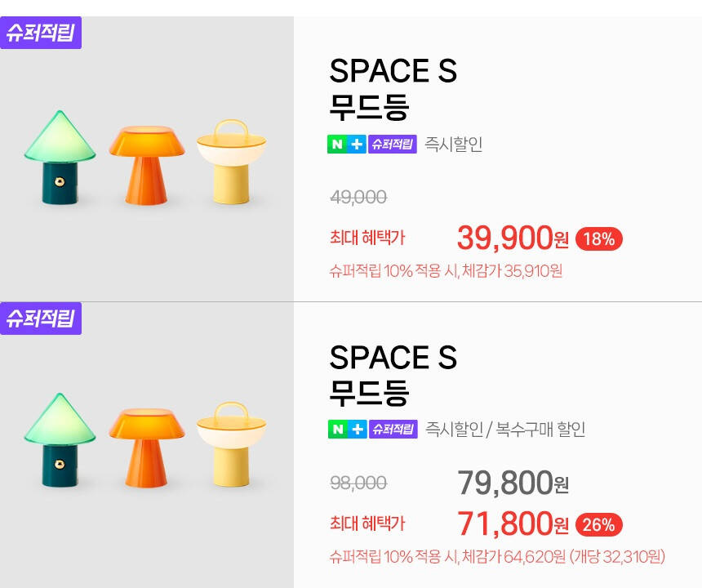
Task: Click the N+ membership icon beside 즉시할인 / 복수구매 할인
Action: tap(347, 429)
